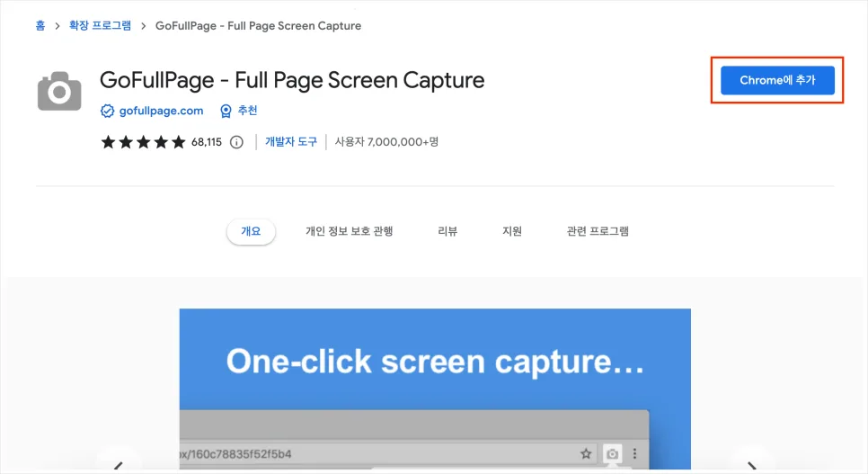This screenshot has height=474, width=868.
Task: Click the camera extension icon in preview toolbar
Action: (612, 454)
